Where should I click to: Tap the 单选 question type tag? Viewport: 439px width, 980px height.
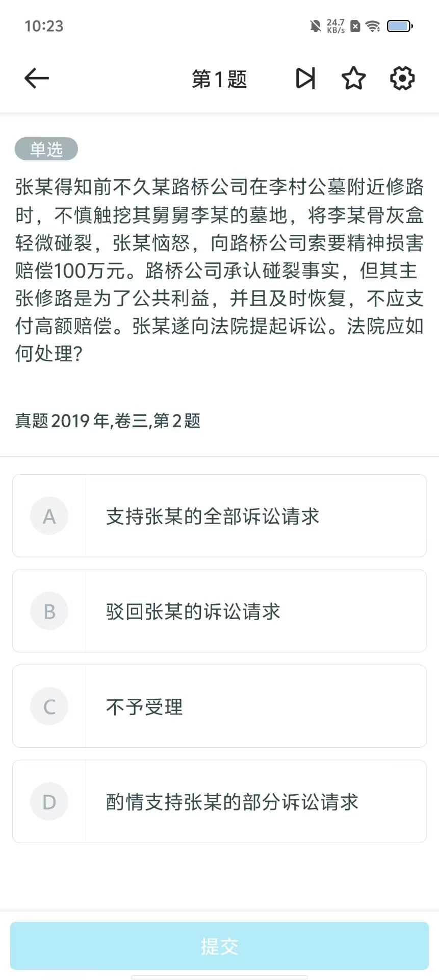coord(46,149)
